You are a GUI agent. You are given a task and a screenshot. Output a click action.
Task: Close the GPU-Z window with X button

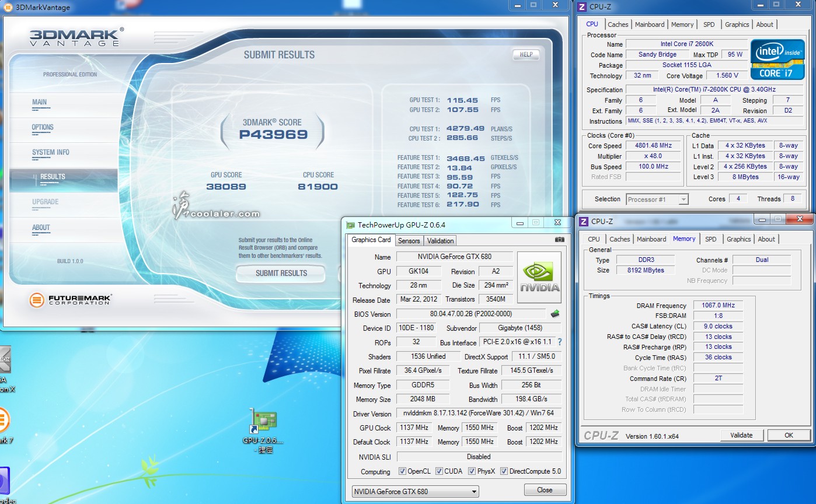[557, 223]
